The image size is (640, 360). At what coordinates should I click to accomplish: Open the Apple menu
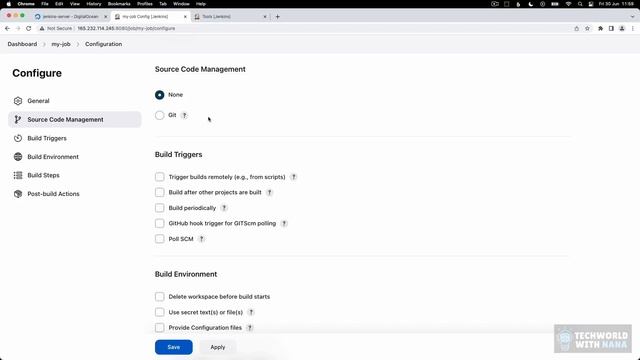[x=9, y=4]
